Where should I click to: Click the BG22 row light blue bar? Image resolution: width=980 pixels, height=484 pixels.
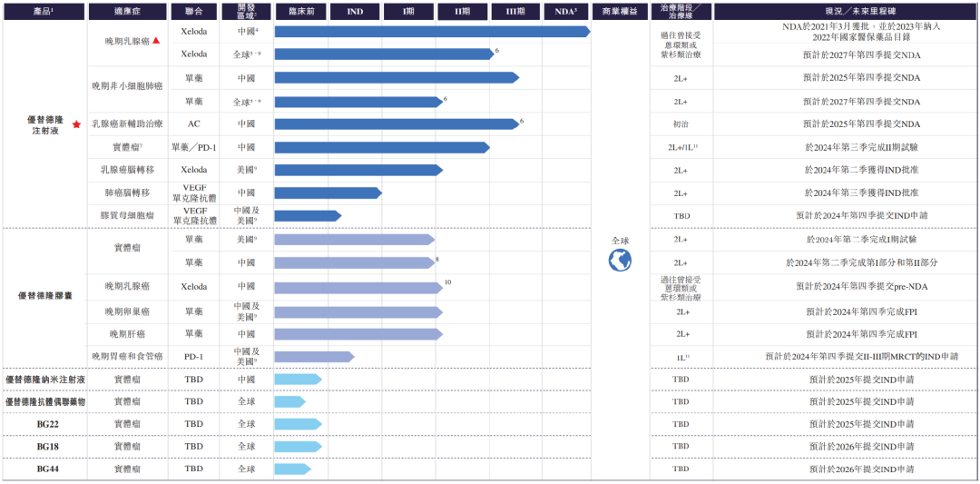(x=299, y=424)
